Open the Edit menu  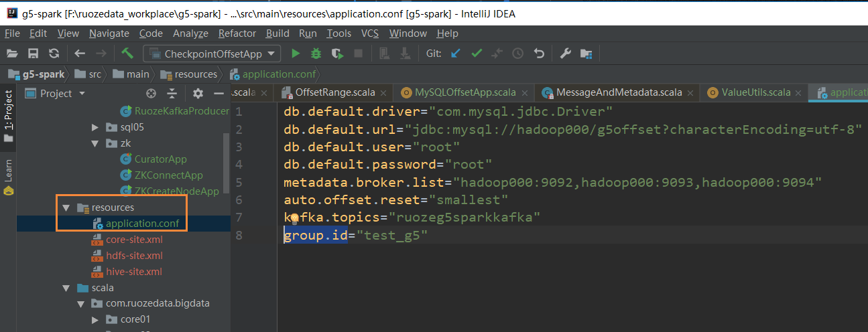(38, 33)
